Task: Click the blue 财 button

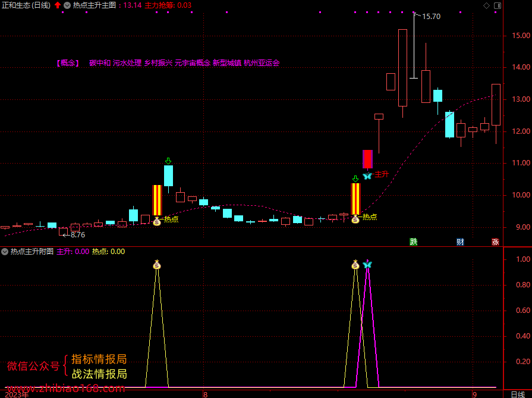Action: (x=460, y=242)
